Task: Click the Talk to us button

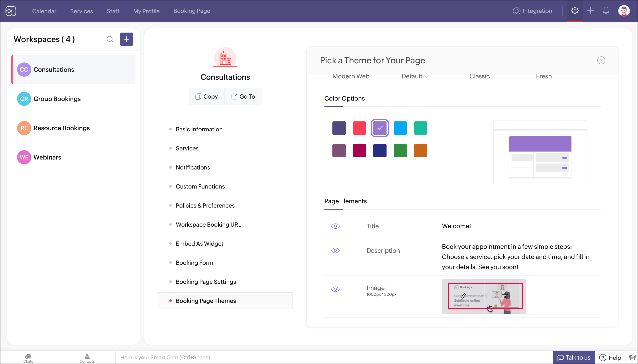Action: 574,358
